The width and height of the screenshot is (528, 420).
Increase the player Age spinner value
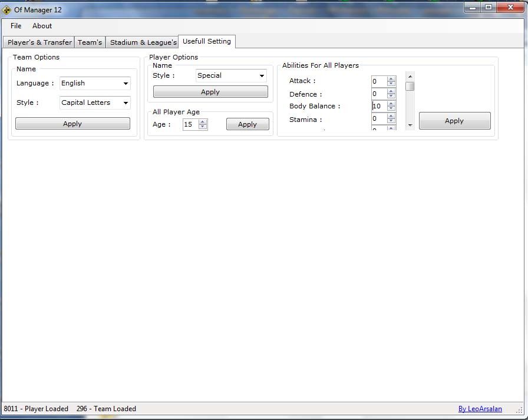click(203, 122)
